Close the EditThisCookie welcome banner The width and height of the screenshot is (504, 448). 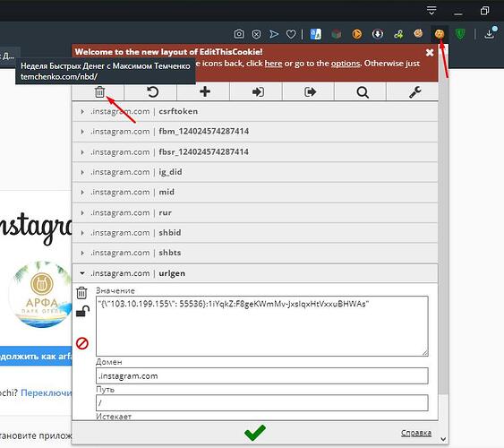tap(430, 53)
